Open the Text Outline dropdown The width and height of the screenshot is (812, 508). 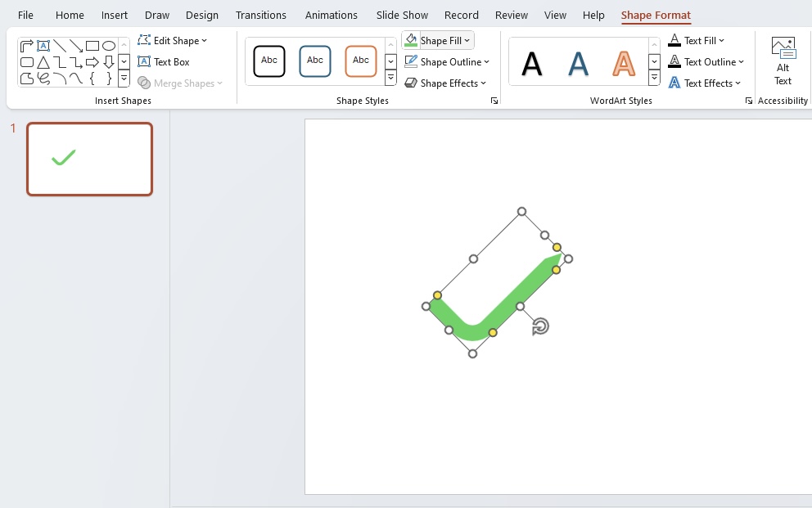[x=706, y=62]
